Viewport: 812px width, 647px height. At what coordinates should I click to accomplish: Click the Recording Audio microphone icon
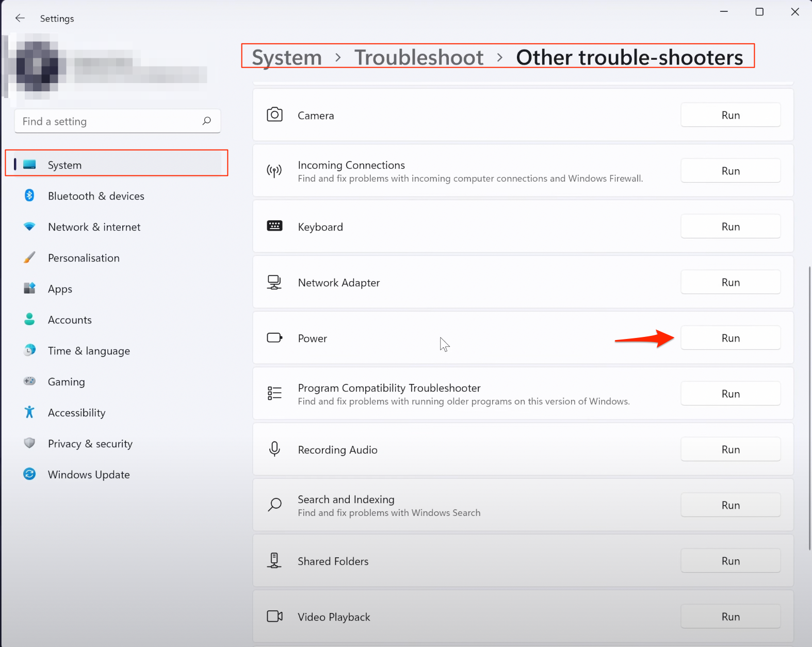tap(274, 449)
